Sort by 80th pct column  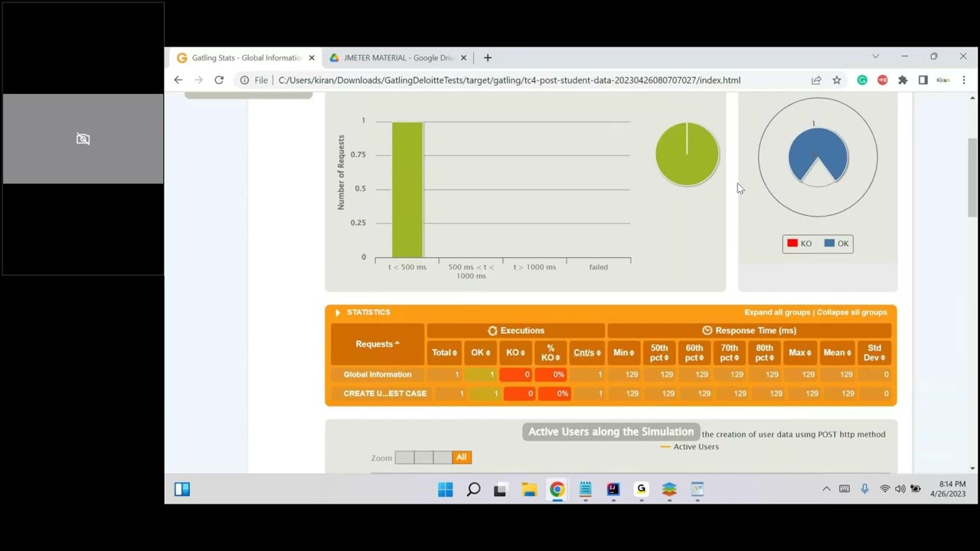pos(765,353)
